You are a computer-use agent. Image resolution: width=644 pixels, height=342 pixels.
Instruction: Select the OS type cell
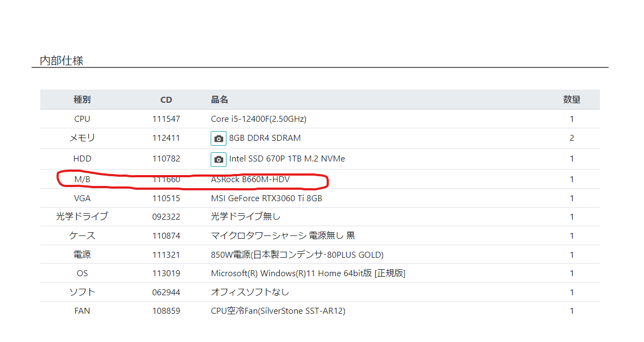pyautogui.click(x=82, y=273)
